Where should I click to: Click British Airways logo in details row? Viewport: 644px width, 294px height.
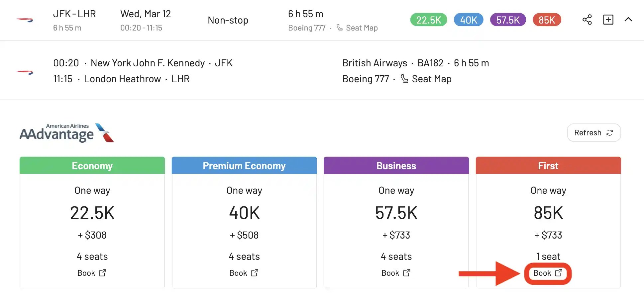click(x=25, y=72)
